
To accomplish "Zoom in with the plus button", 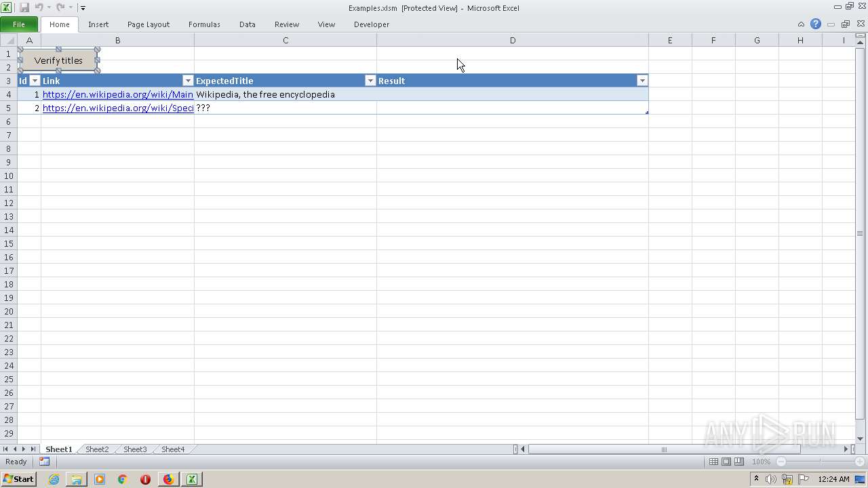I will (860, 462).
